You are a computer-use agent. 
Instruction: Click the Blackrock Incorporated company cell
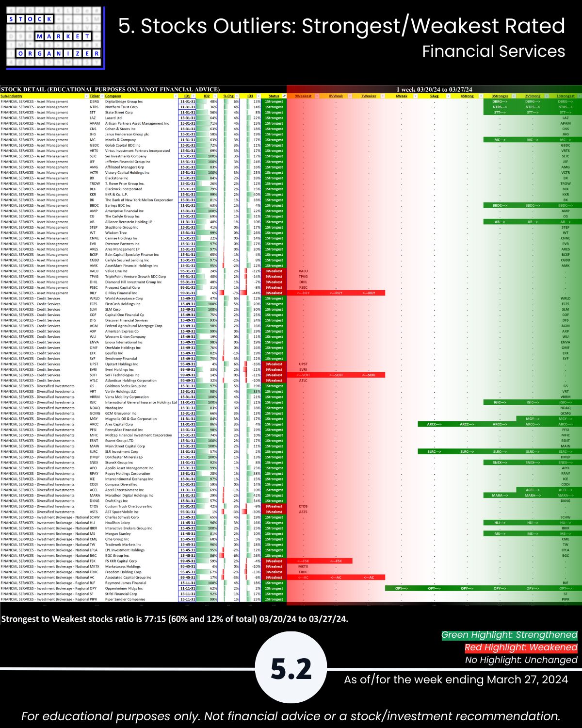(x=141, y=189)
